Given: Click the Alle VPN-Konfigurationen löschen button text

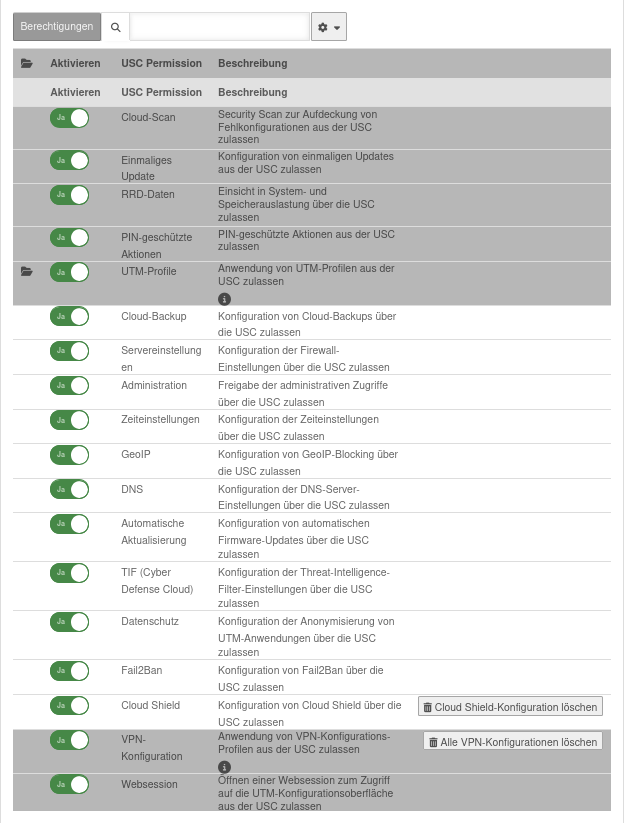Looking at the screenshot, I should pyautogui.click(x=519, y=742).
